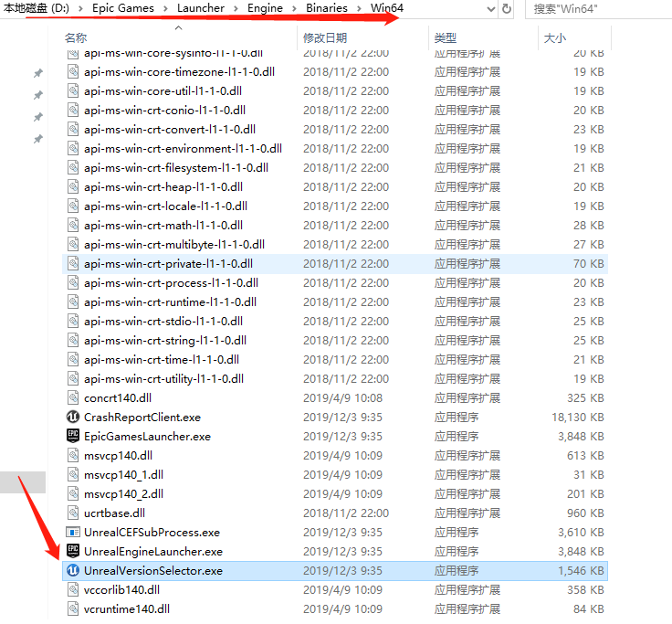Click the 1,546 KB size value
672x624 pixels.
[x=581, y=570]
